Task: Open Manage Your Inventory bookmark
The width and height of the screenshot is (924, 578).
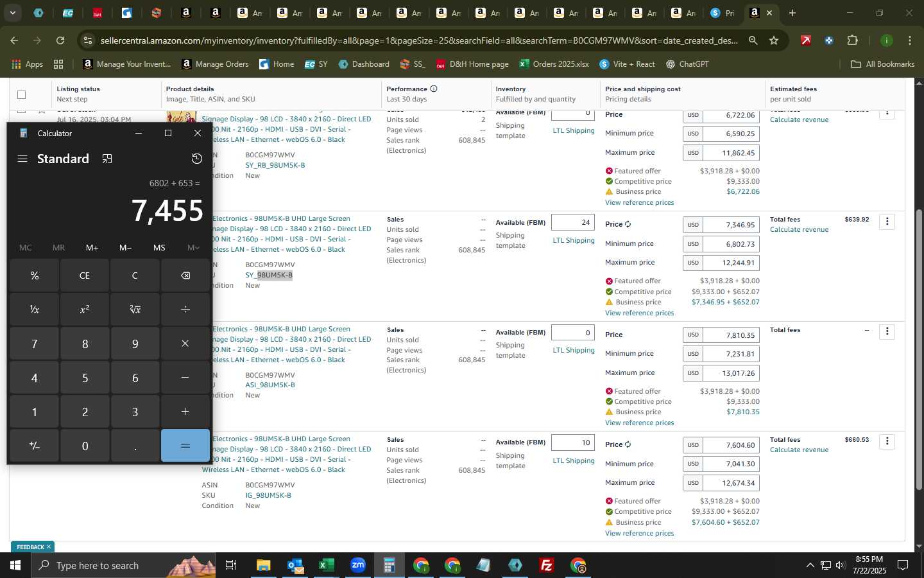Action: point(127,64)
